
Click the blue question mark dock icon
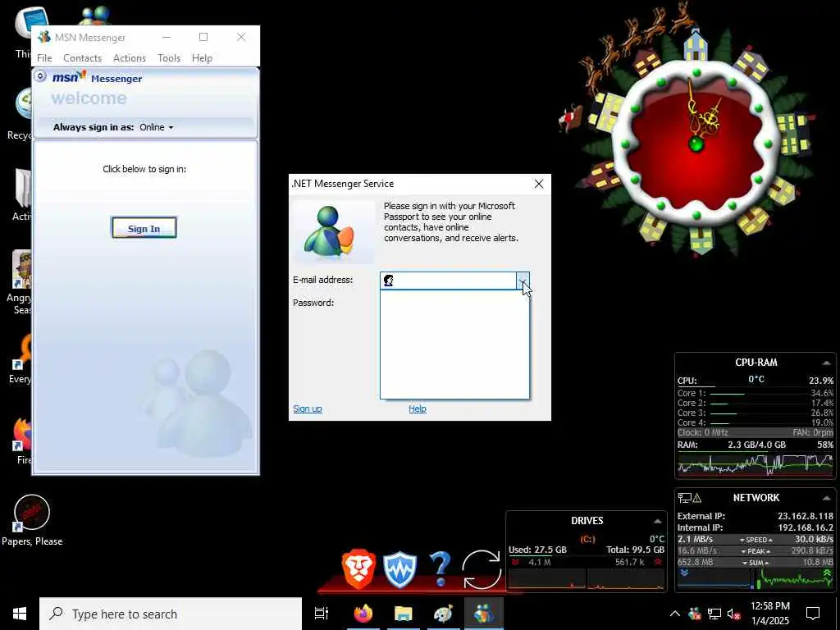tap(441, 569)
